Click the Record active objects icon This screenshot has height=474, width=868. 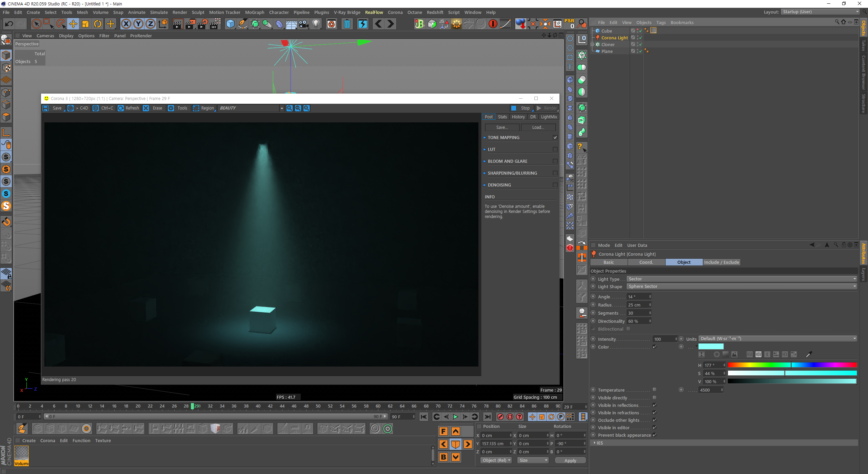point(500,417)
